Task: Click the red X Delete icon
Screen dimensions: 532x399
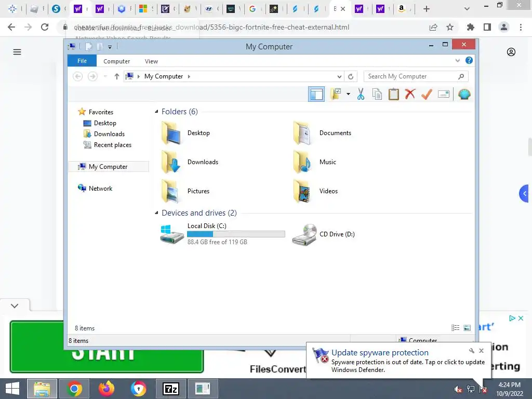Action: point(410,94)
